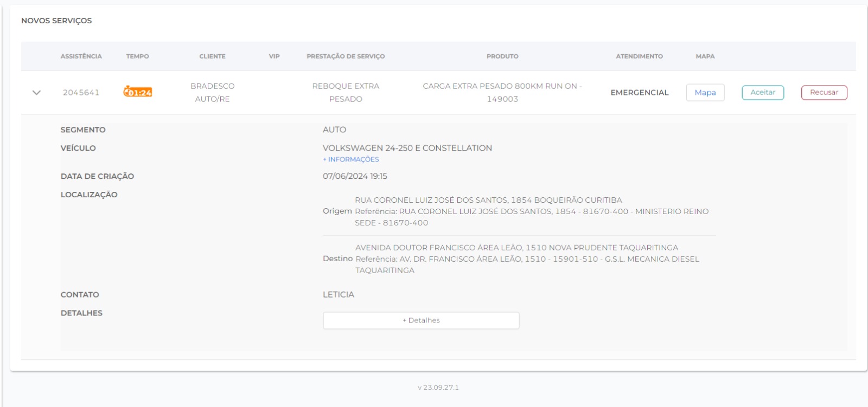Click the BRADESCO AUTO/RE client cell
The image size is (868, 407).
coord(212,93)
